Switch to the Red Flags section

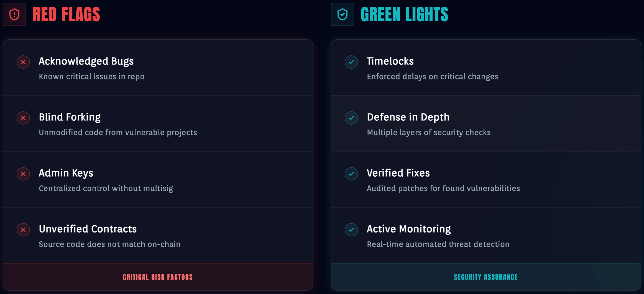coord(67,14)
